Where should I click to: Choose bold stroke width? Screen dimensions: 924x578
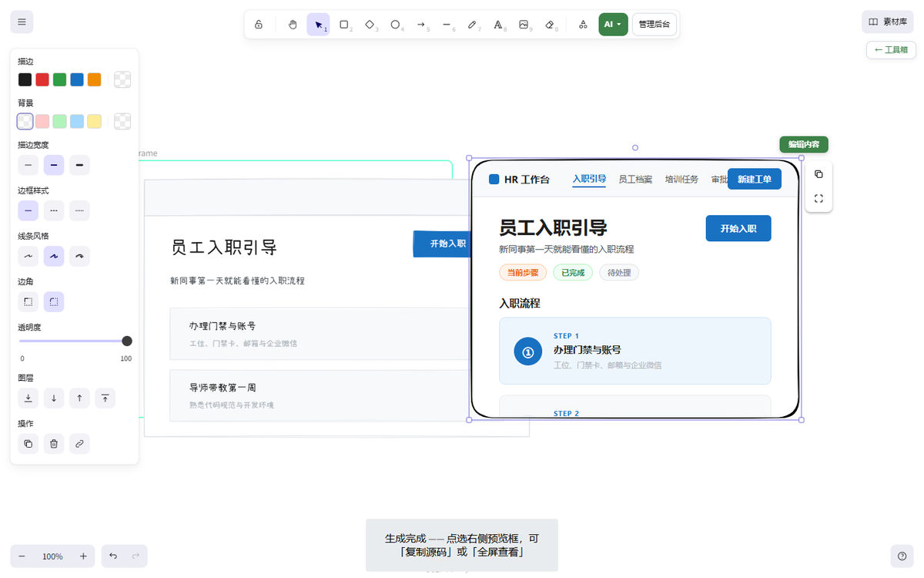(54, 165)
